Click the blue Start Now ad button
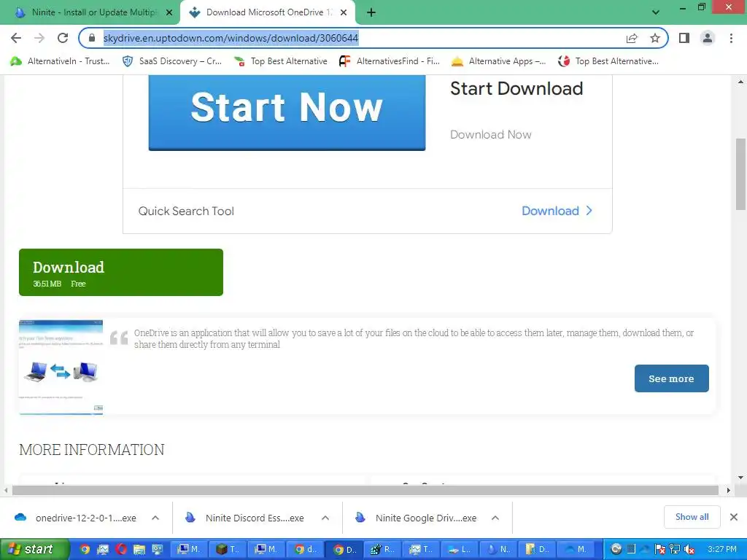 (287, 112)
